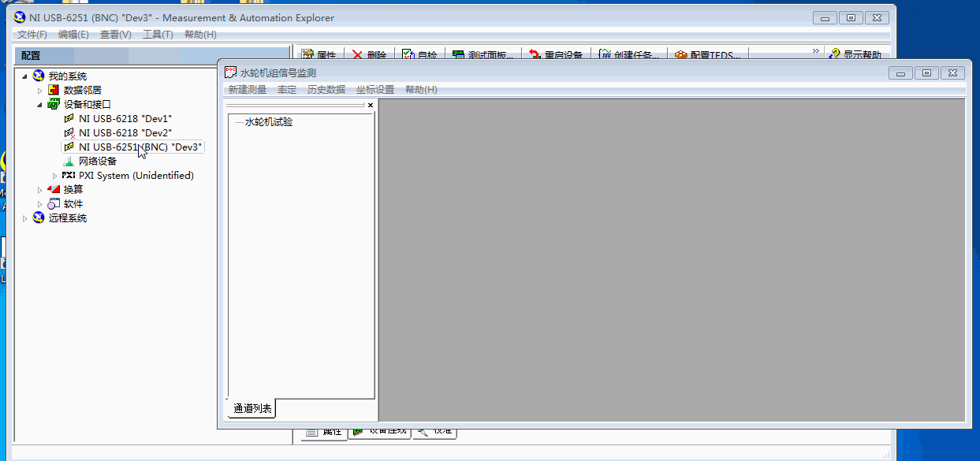Collapse the 设备和接口 tree node
Image resolution: width=980 pixels, height=461 pixels.
click(39, 105)
